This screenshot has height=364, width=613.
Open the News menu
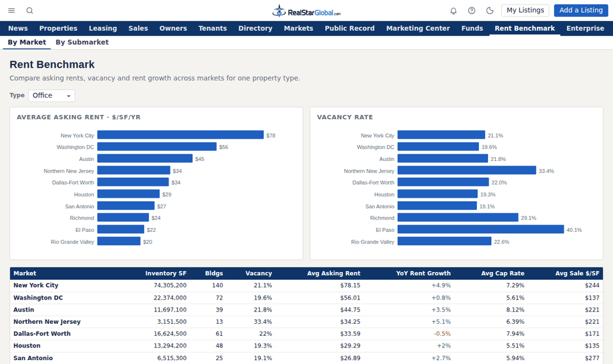pos(18,28)
